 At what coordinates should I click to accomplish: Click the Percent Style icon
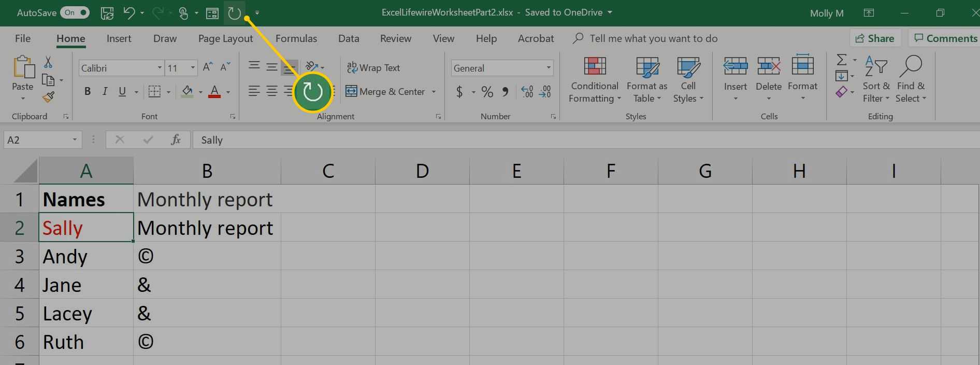[x=487, y=92]
